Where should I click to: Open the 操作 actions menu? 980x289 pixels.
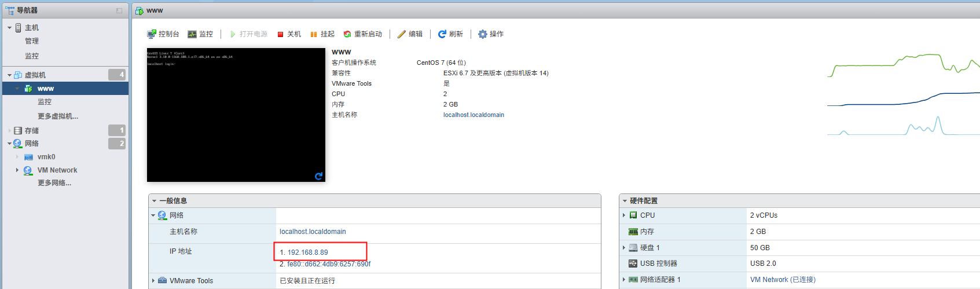(x=491, y=34)
